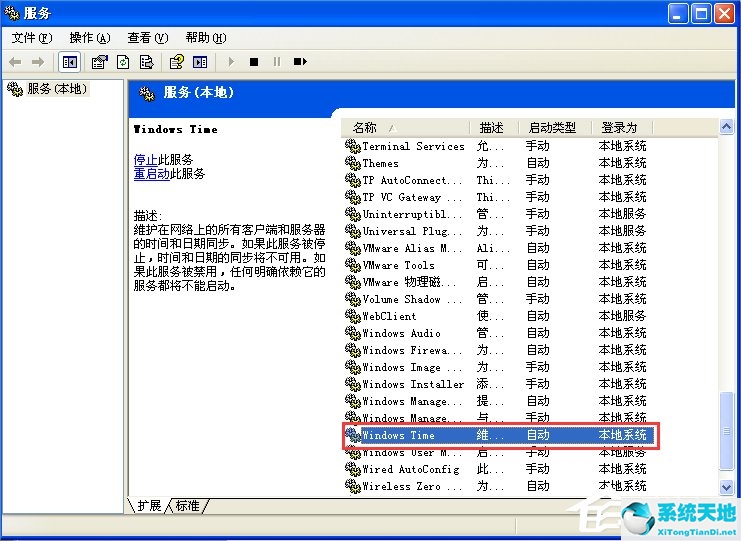Click the Forward arrow toolbar icon
The width and height of the screenshot is (741, 541).
[38, 62]
